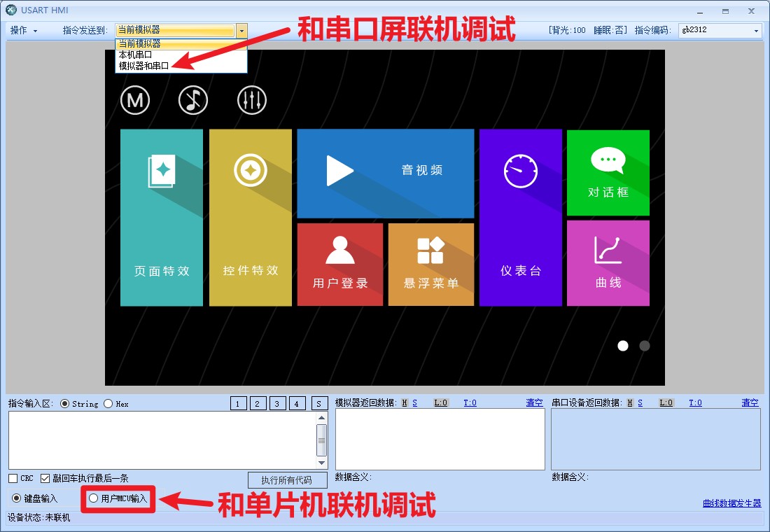Open the 音视频 play tile
Viewport: 770px width, 532px height.
coord(385,173)
